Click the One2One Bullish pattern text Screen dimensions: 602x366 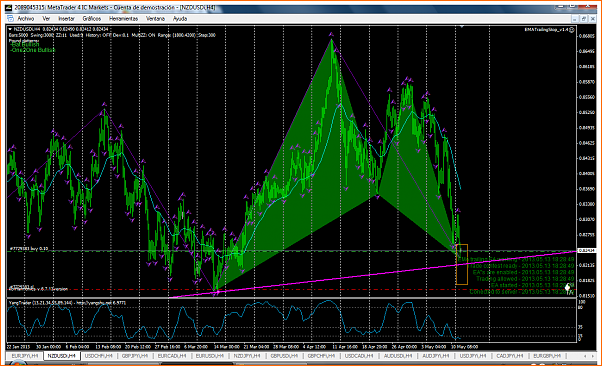33,50
